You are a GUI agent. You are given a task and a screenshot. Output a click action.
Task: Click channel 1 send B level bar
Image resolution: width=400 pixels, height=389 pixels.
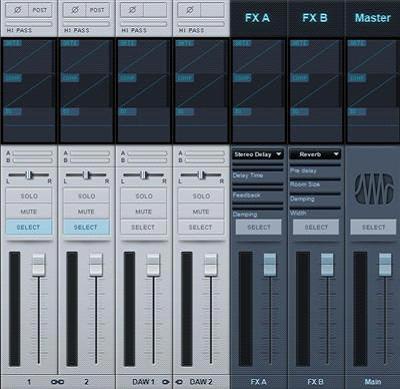[x=32, y=160]
